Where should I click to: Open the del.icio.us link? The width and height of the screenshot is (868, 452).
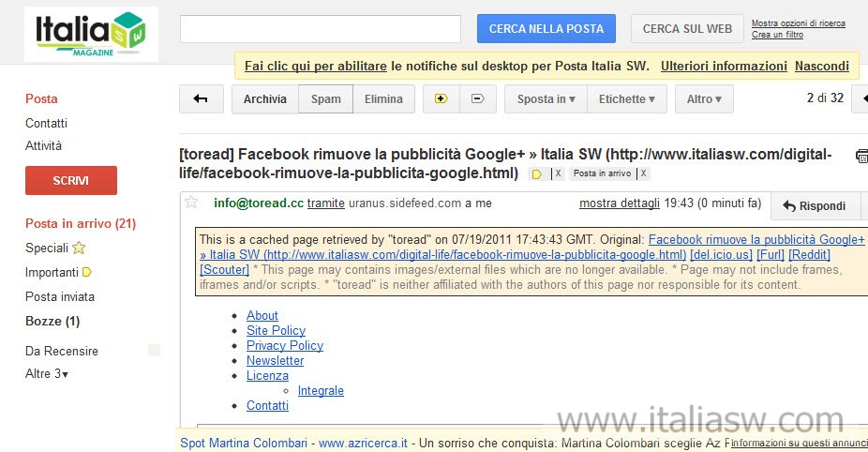click(x=722, y=255)
